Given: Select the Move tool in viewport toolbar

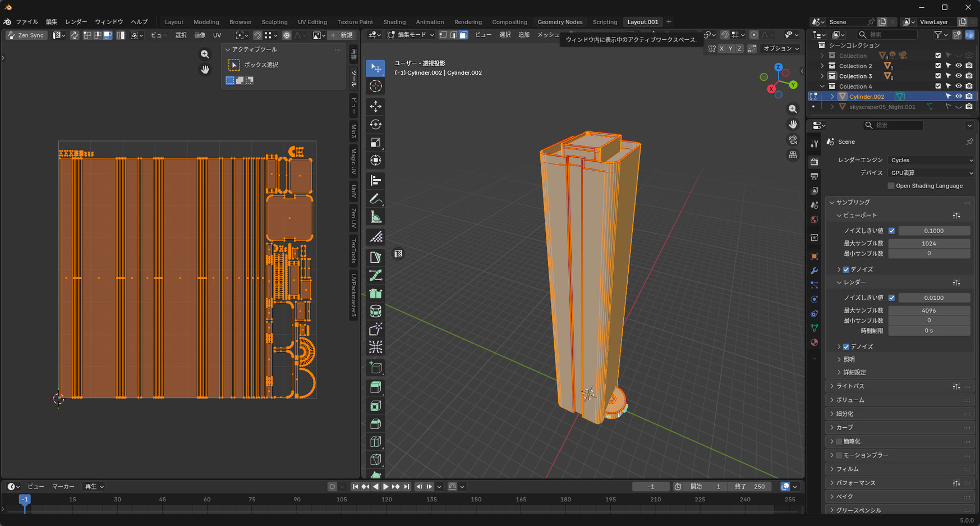Looking at the screenshot, I should tap(376, 106).
